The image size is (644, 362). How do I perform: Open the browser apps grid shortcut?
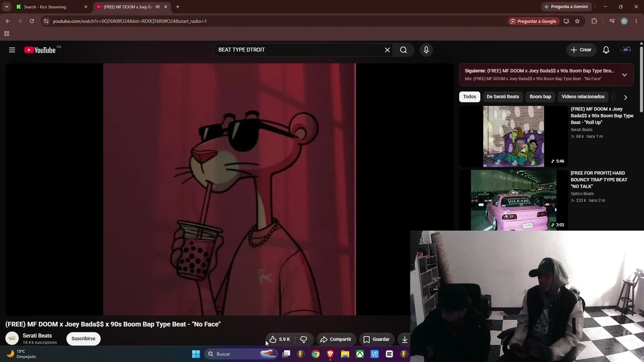tap(7, 34)
